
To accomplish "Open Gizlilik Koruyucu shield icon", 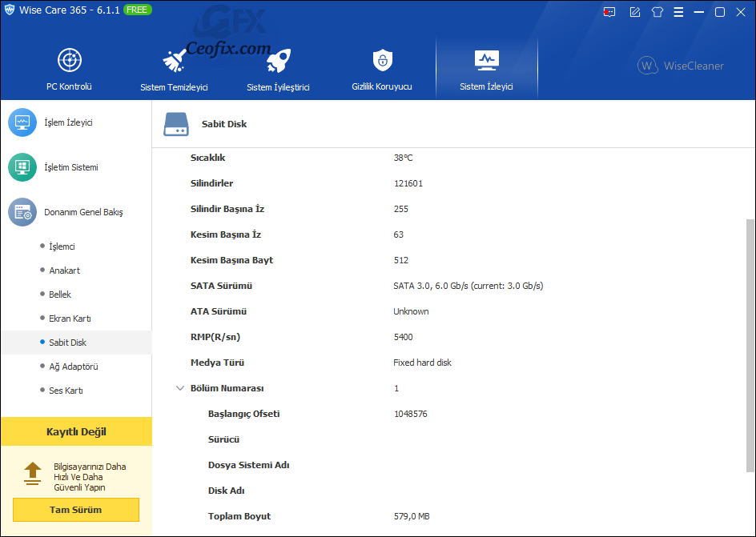I will [x=382, y=60].
